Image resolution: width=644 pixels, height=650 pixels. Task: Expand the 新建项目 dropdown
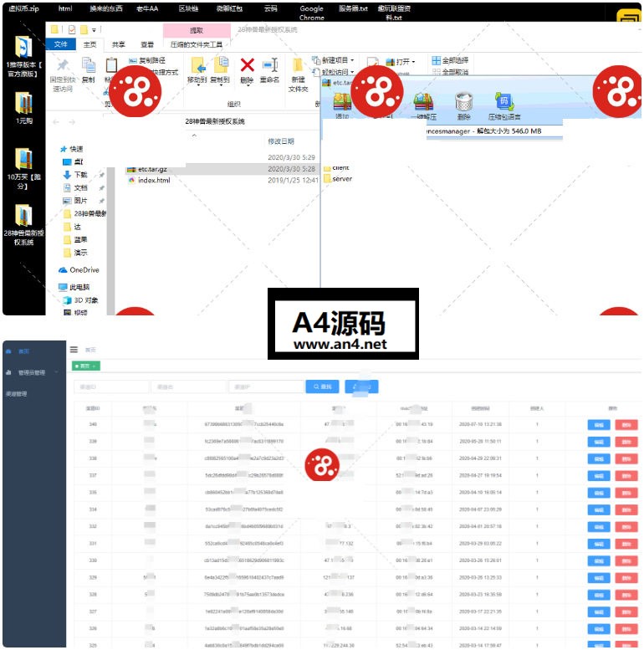(335, 60)
